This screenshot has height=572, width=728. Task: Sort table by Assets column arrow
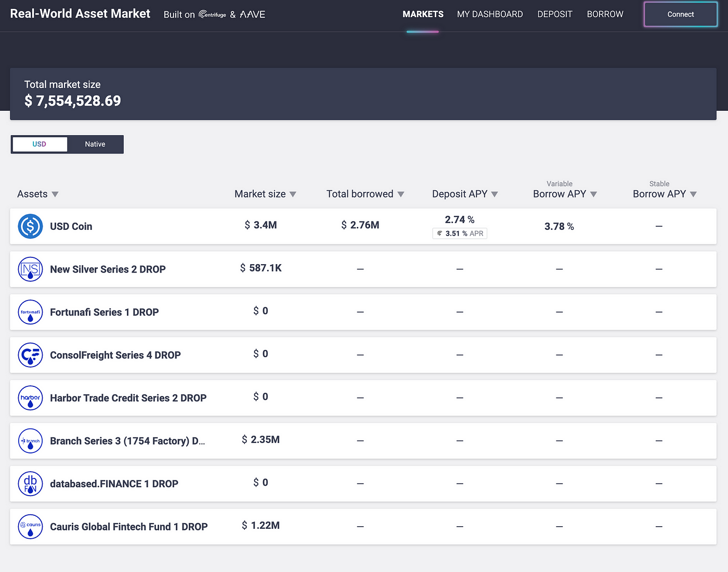tap(55, 194)
